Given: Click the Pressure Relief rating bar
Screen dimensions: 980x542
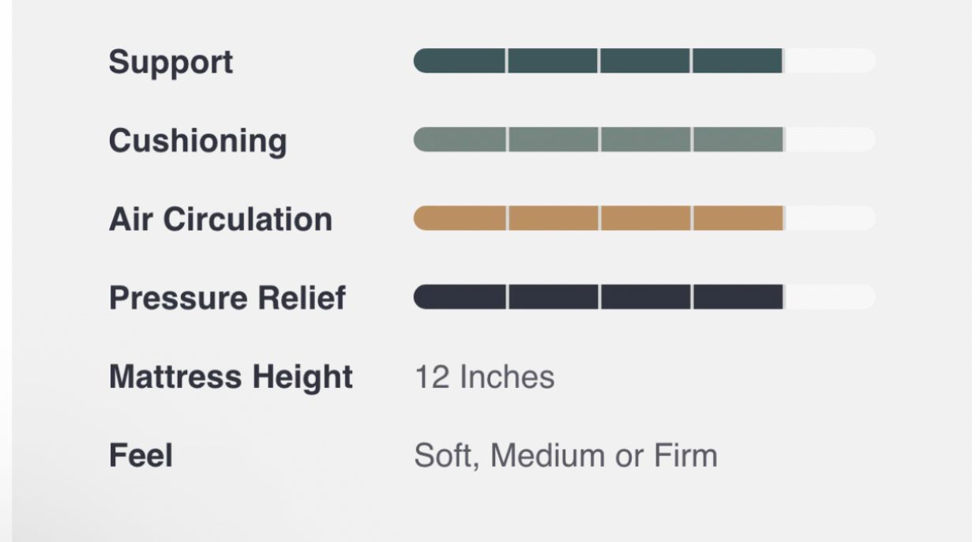Looking at the screenshot, I should tap(644, 297).
